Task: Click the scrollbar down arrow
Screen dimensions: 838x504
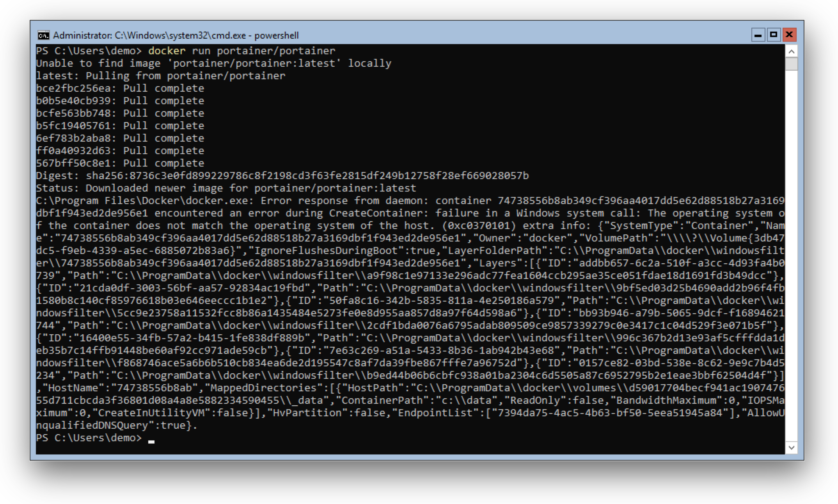Action: 791,447
